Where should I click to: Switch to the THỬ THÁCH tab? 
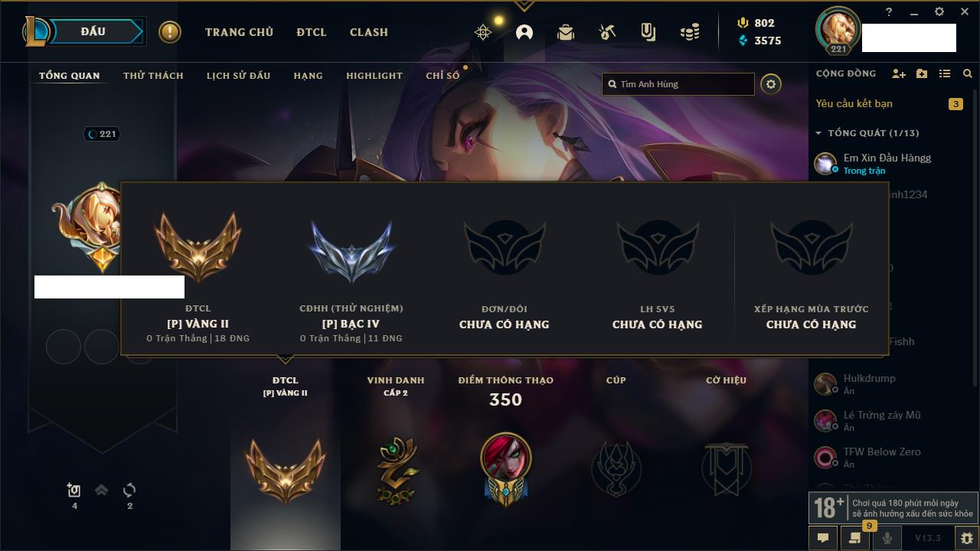click(x=153, y=76)
